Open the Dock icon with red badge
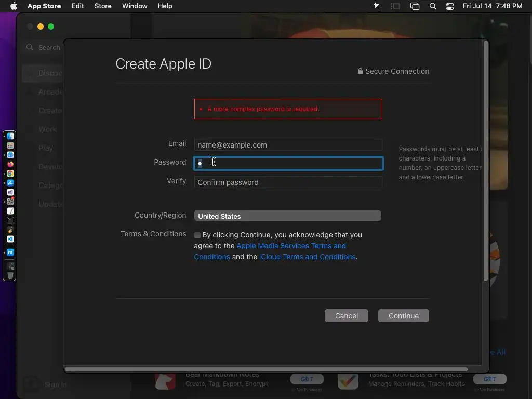The width and height of the screenshot is (532, 399). click(x=10, y=202)
